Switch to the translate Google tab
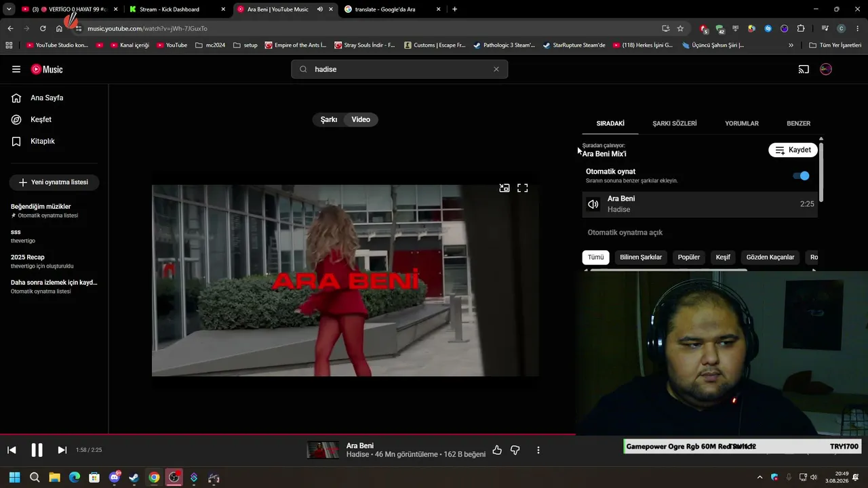Viewport: 868px width, 488px height. coord(392,9)
